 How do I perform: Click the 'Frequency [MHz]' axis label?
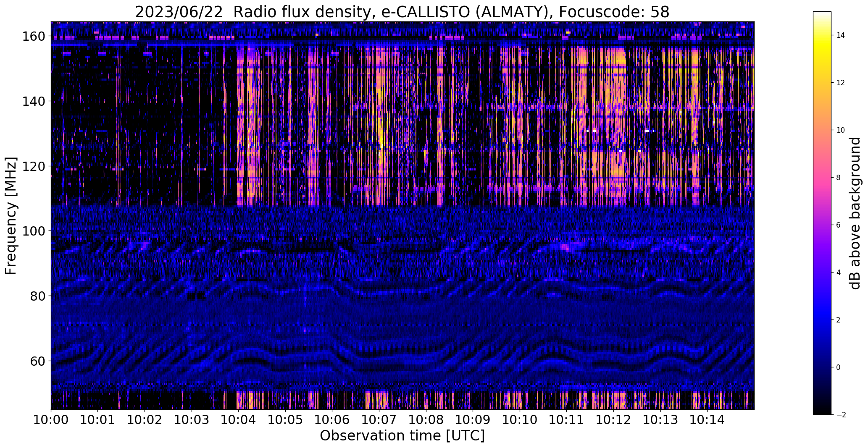coord(11,216)
